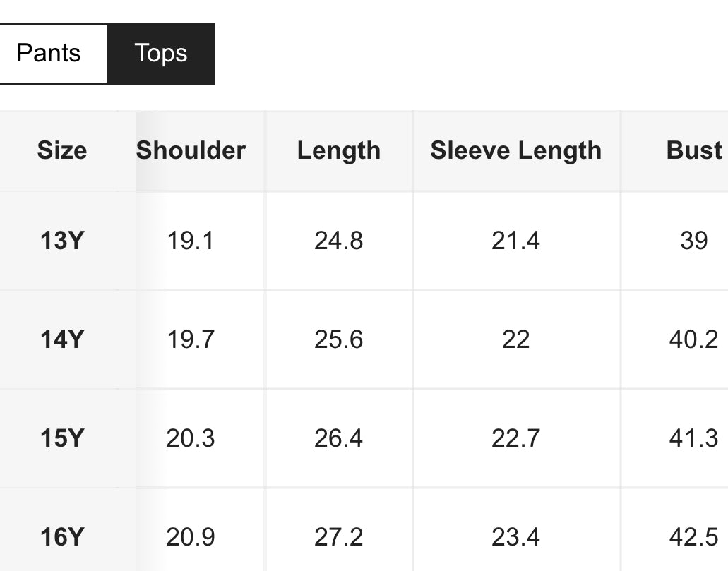This screenshot has width=728, height=571.
Task: Select the Tops tab
Action: pos(161,54)
